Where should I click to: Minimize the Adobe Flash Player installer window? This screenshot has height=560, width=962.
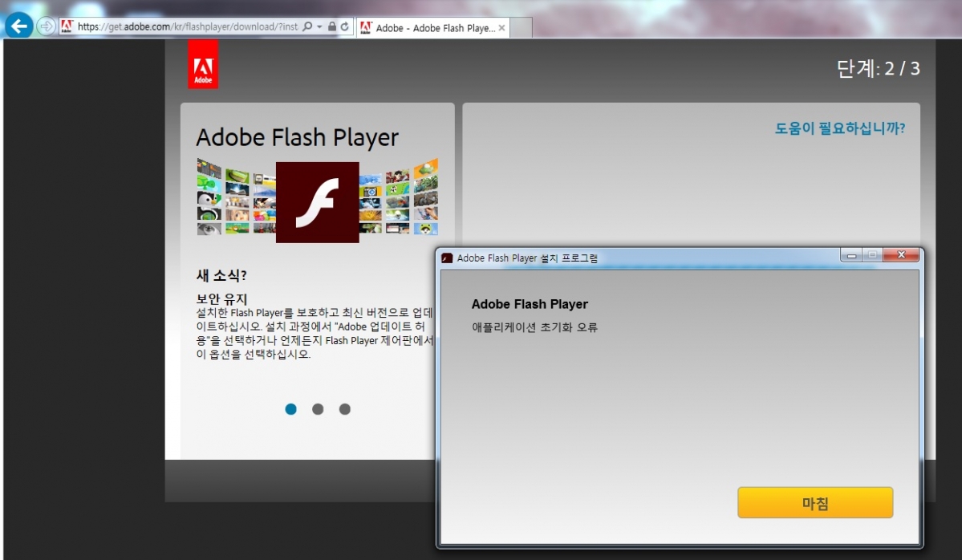(x=851, y=255)
